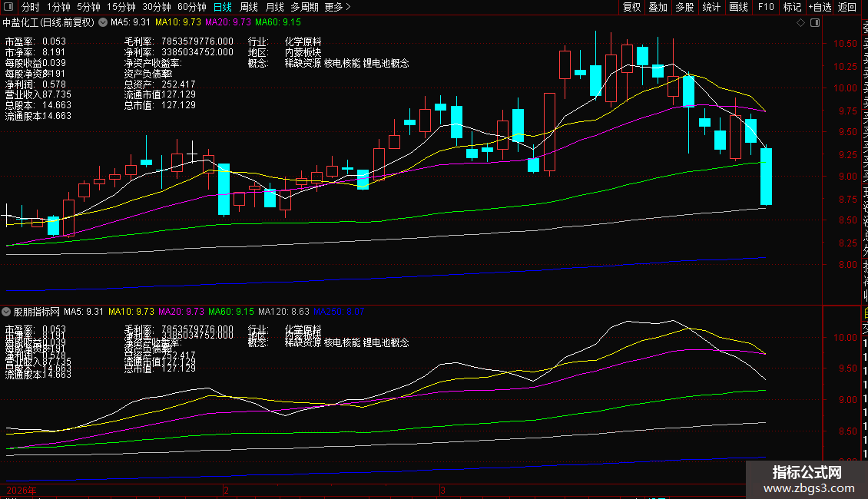Click the 返回 back button
The image size is (868, 499).
847,7
